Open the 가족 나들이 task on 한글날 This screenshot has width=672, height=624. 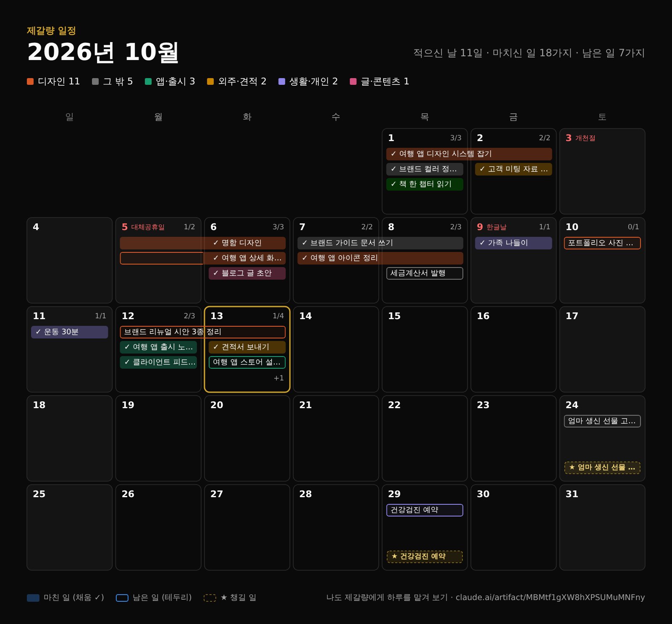coord(513,243)
